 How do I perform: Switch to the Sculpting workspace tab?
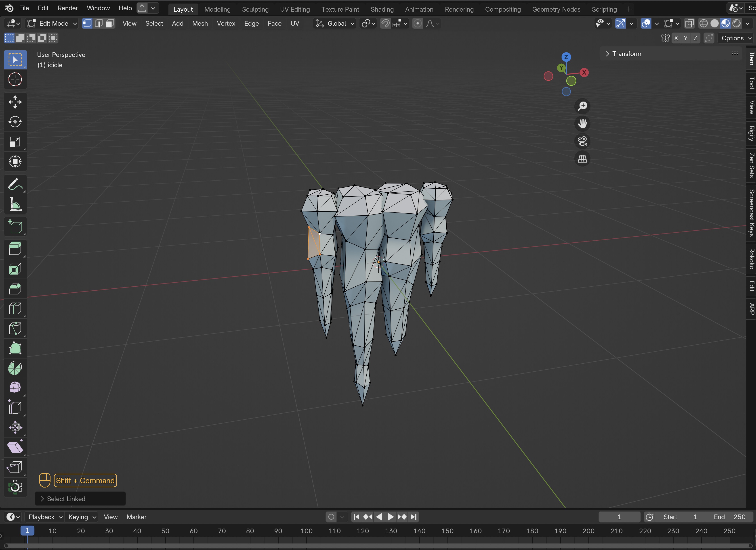click(255, 9)
